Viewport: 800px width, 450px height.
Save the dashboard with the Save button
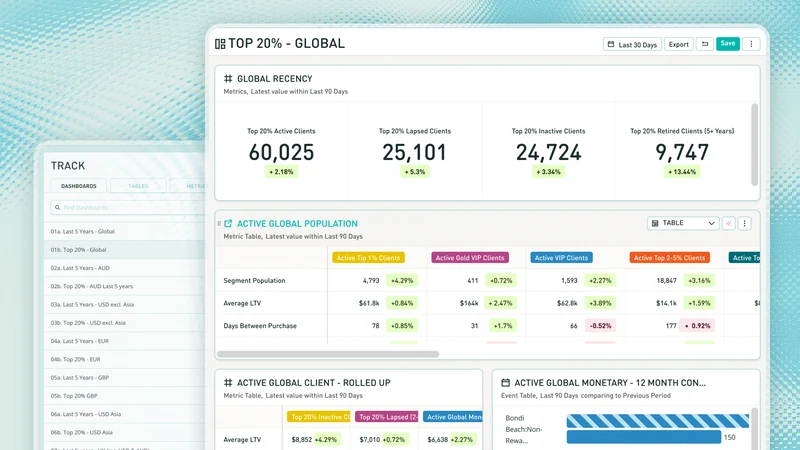pos(728,44)
